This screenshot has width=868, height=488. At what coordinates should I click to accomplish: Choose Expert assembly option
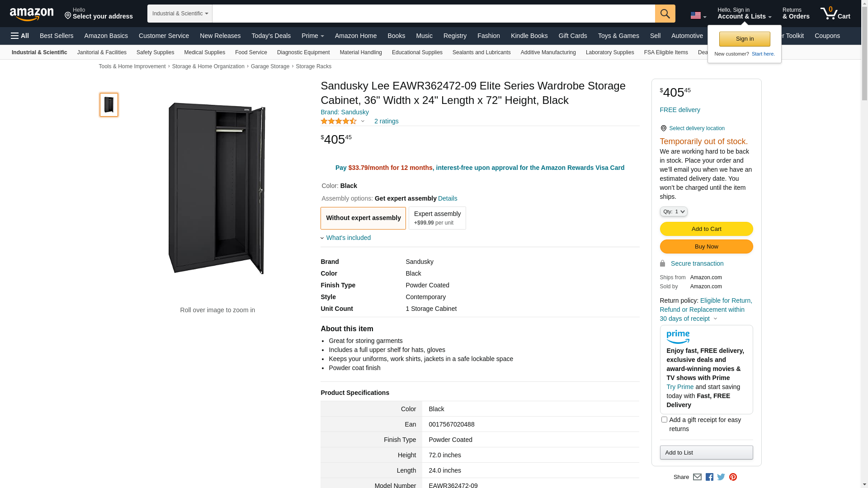(x=437, y=218)
